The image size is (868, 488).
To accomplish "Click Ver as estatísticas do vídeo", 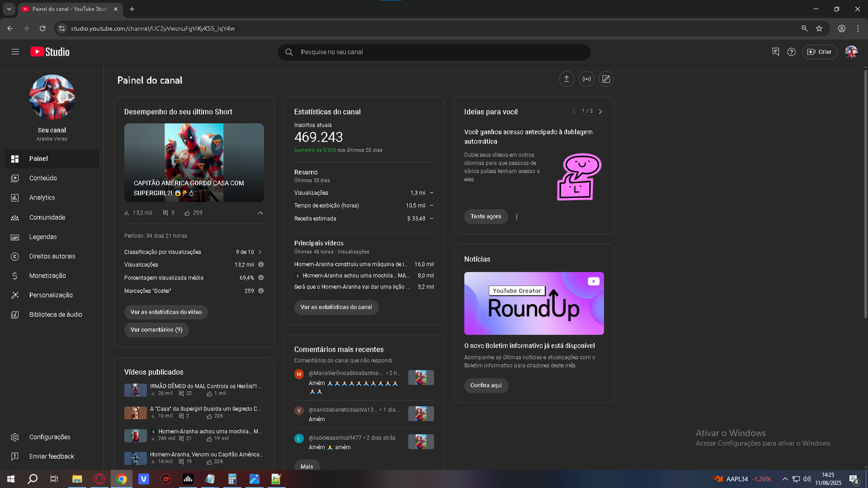I will [166, 312].
